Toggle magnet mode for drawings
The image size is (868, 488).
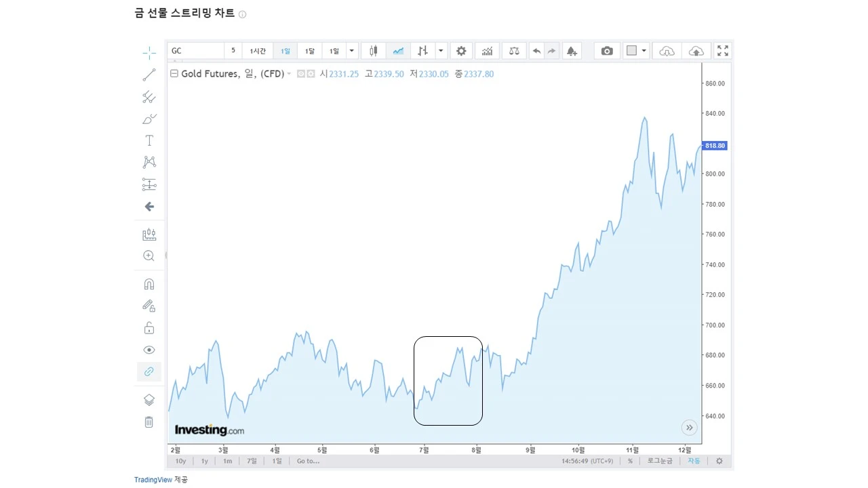click(x=149, y=284)
